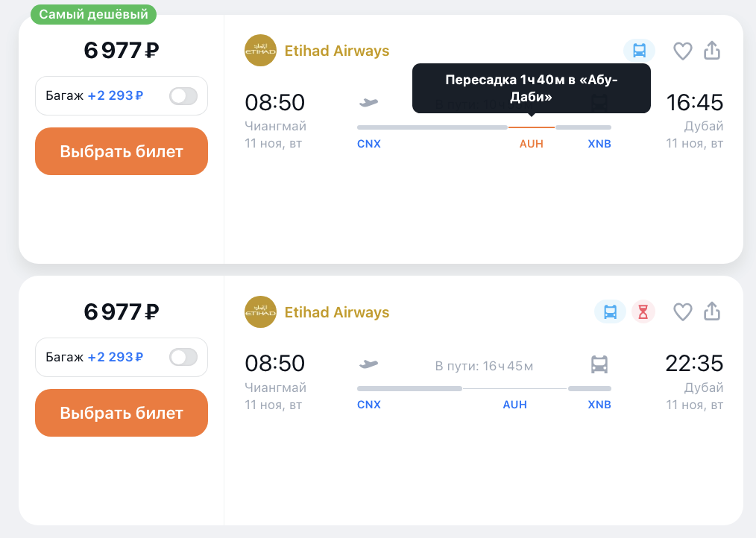Click the plane icon on second ticket route
The height and width of the screenshot is (538, 756).
pos(368,364)
